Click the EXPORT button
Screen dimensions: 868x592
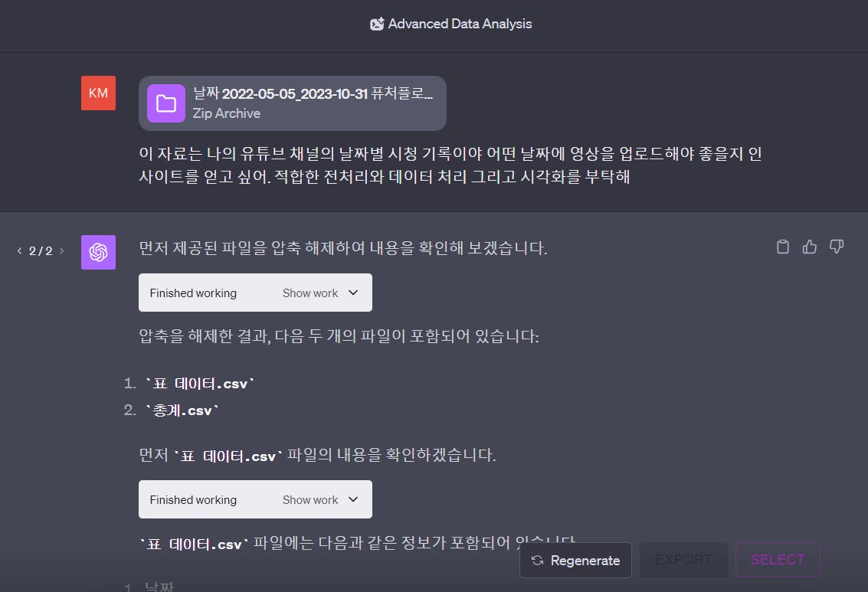683,560
